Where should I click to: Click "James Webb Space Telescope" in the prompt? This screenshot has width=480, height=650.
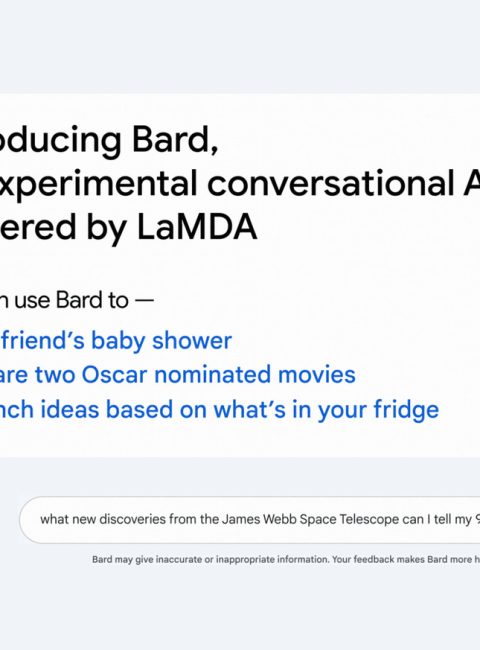pos(310,519)
